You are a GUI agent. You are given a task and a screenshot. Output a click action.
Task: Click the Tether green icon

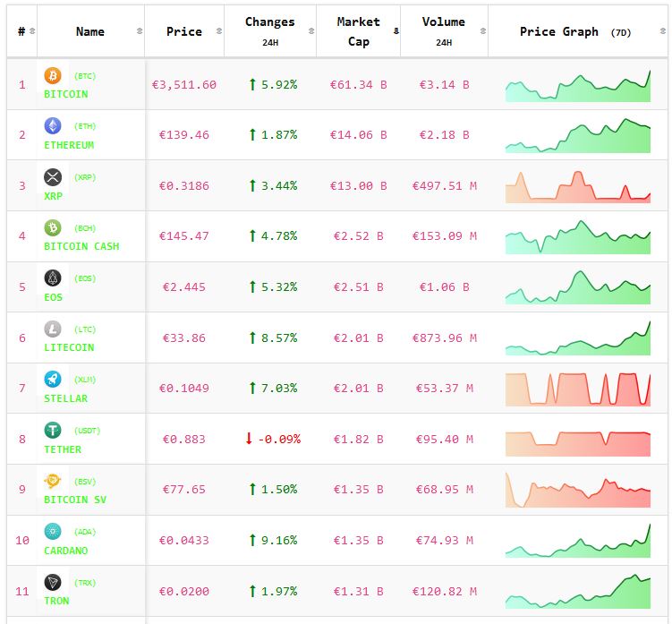point(53,431)
